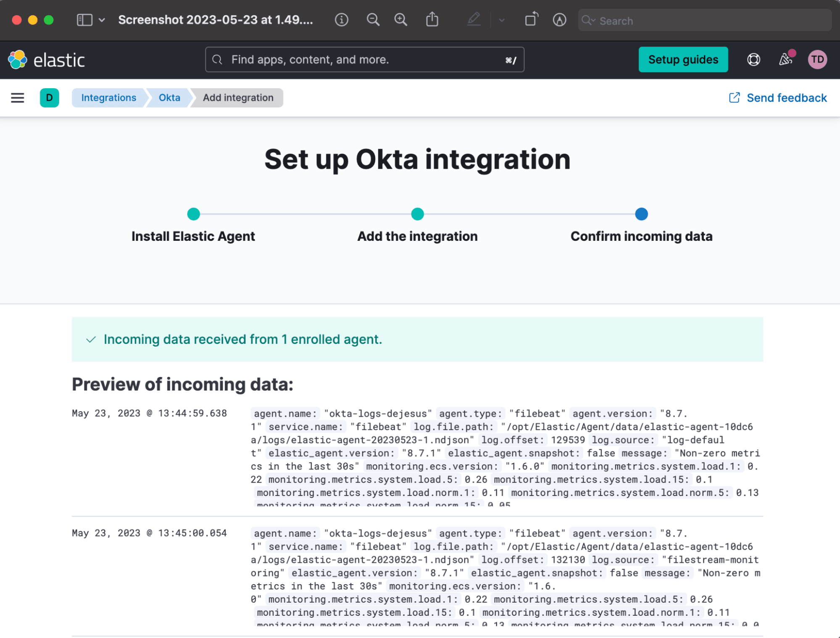The width and height of the screenshot is (840, 638).
Task: Click the Preview window title text
Action: [x=216, y=20]
